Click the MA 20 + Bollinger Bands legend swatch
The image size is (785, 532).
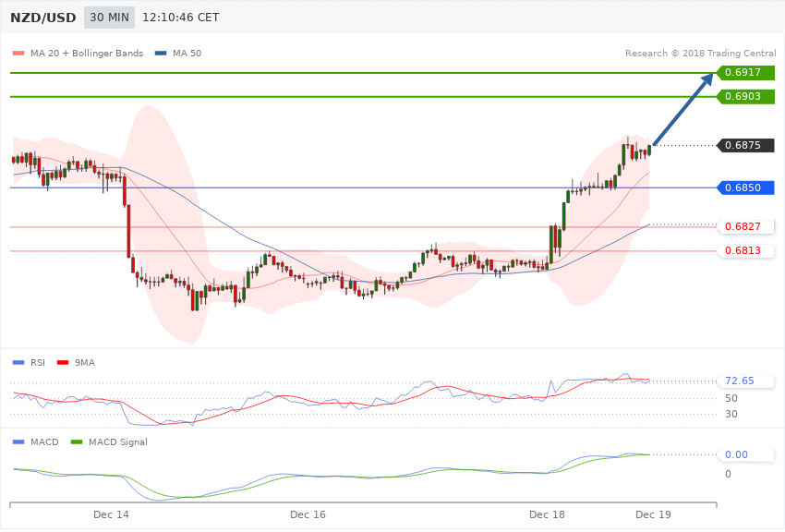18,53
